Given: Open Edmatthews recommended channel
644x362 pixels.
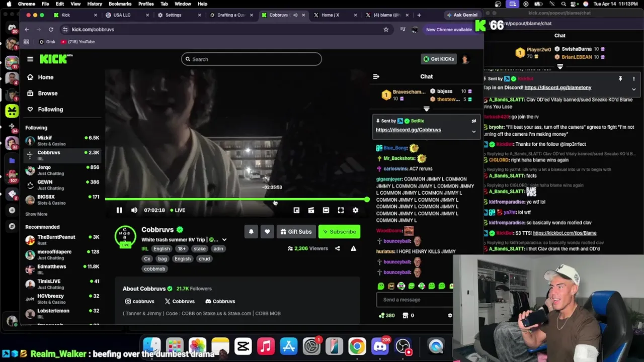Looking at the screenshot, I should click(63, 269).
